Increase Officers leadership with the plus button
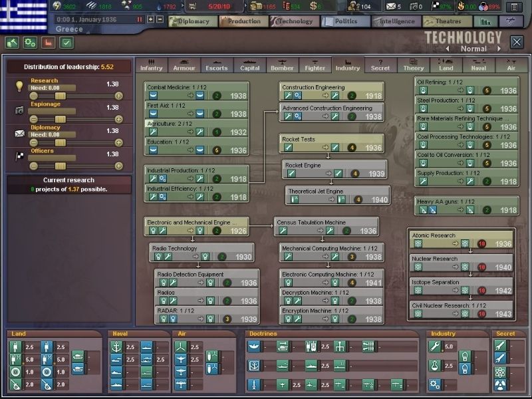The width and height of the screenshot is (532, 399). [119, 166]
